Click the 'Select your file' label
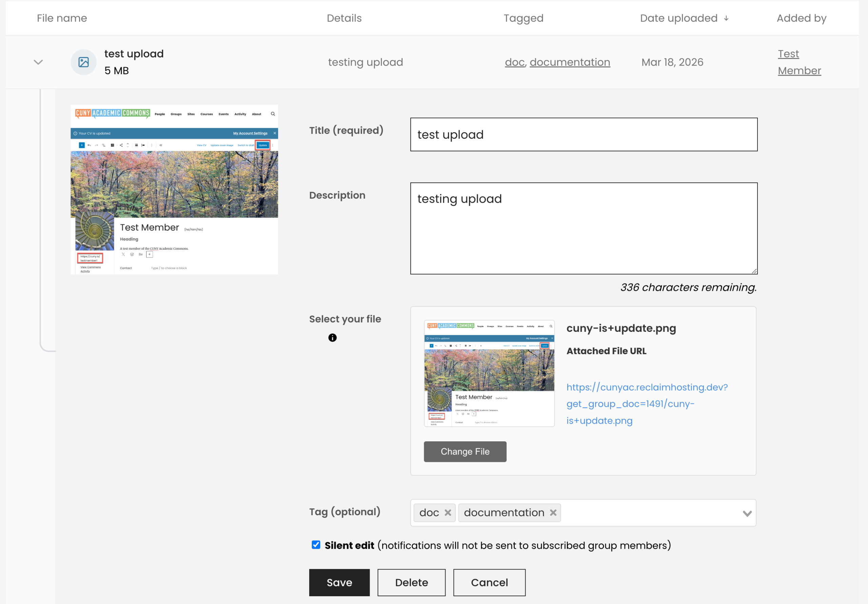This screenshot has height=604, width=868. [x=345, y=319]
